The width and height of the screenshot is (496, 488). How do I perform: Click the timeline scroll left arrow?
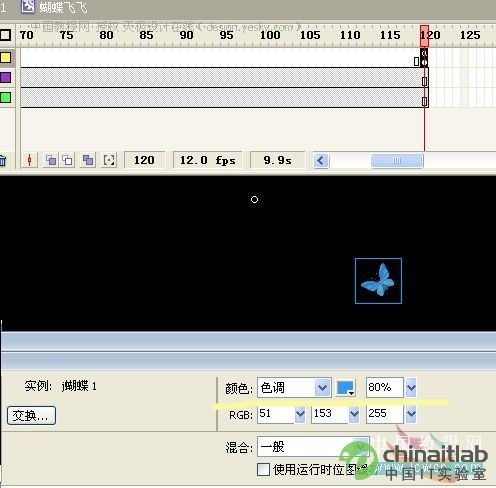[321, 161]
